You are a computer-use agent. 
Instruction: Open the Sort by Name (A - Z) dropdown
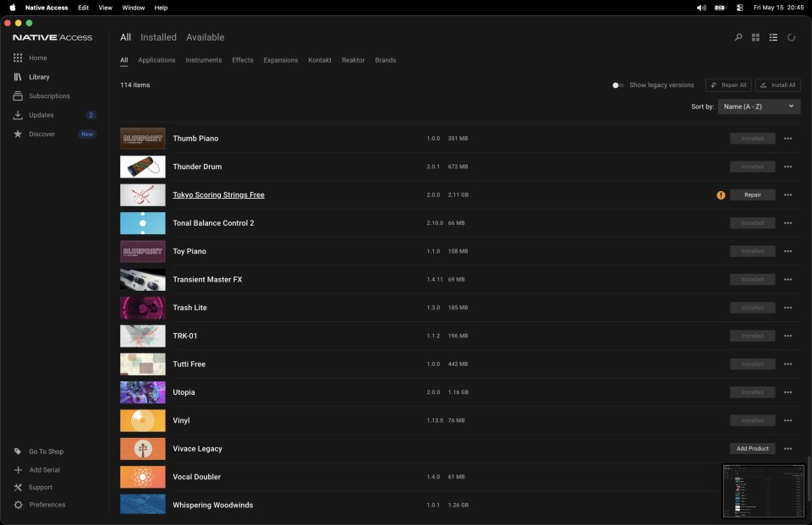pos(759,107)
